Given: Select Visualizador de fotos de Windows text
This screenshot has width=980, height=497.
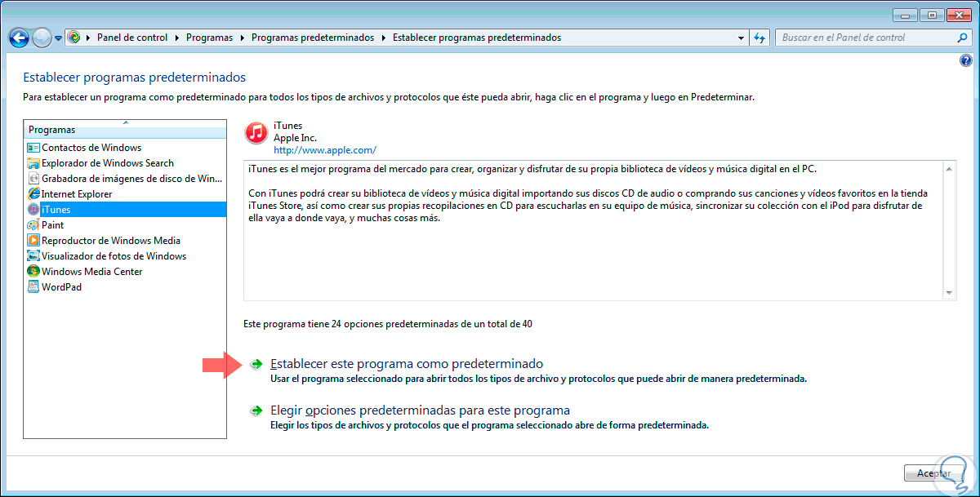Looking at the screenshot, I should (x=114, y=256).
